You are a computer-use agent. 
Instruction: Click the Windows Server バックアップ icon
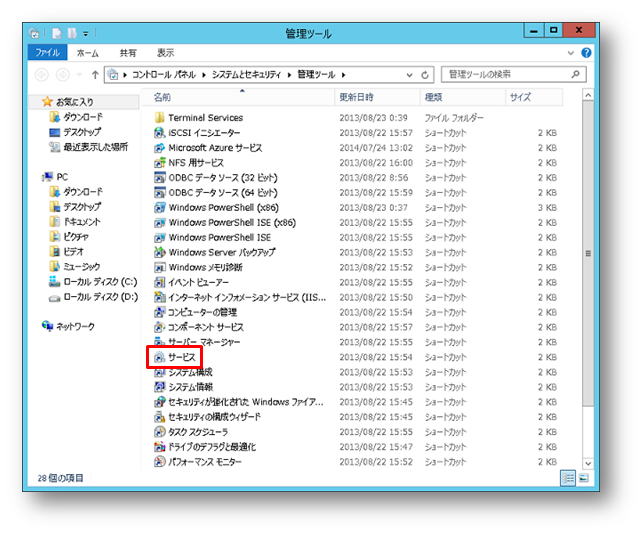tap(159, 252)
